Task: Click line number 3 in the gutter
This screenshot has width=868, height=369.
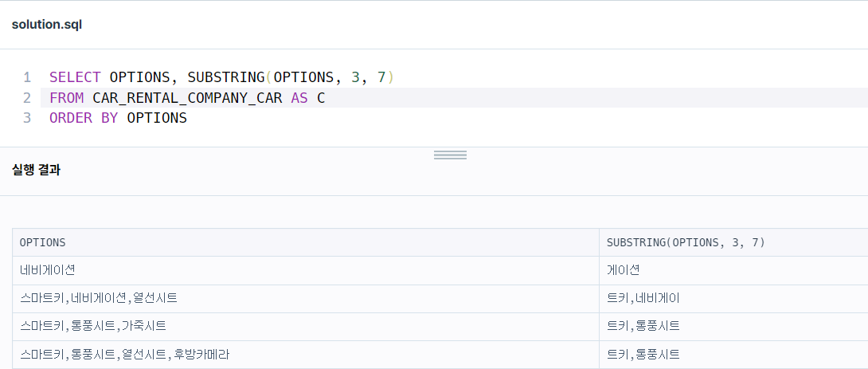Action: click(27, 118)
